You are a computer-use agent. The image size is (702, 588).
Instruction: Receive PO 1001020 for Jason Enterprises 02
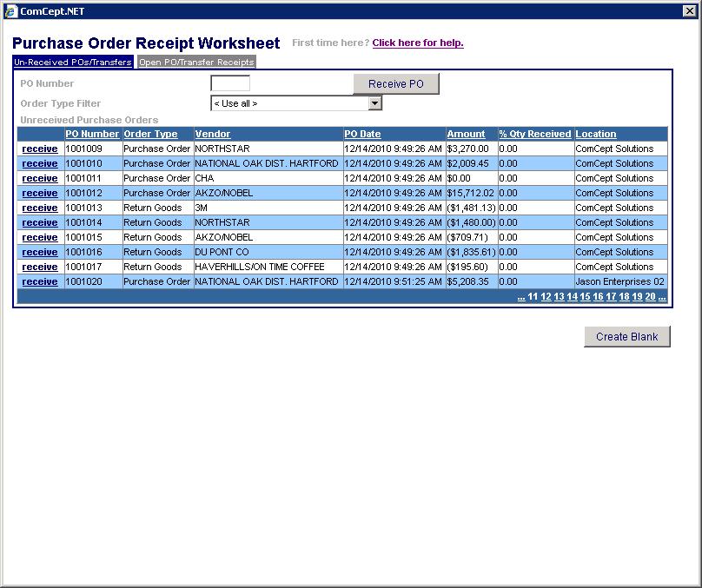click(x=40, y=282)
